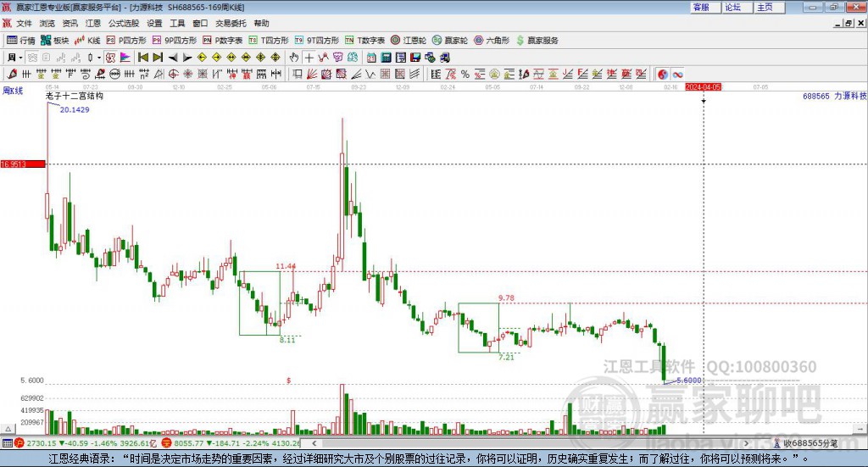
Task: Open the 资讯 menu
Action: tap(70, 23)
